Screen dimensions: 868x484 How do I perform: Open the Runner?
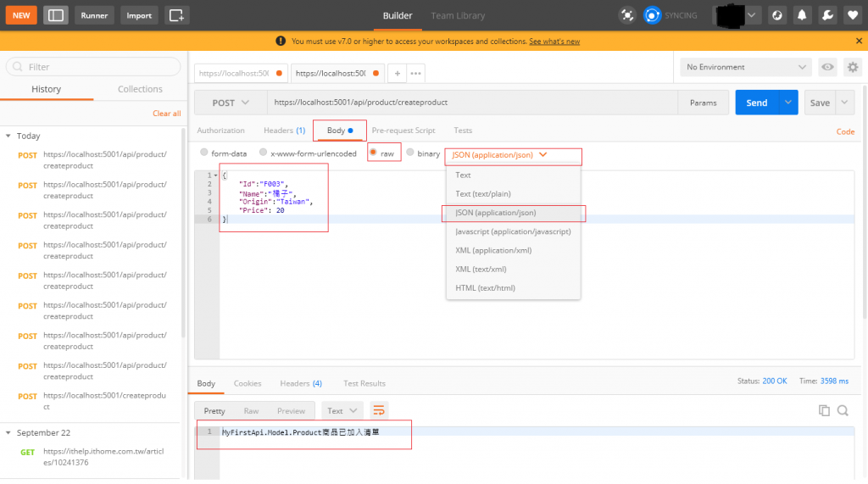[94, 15]
